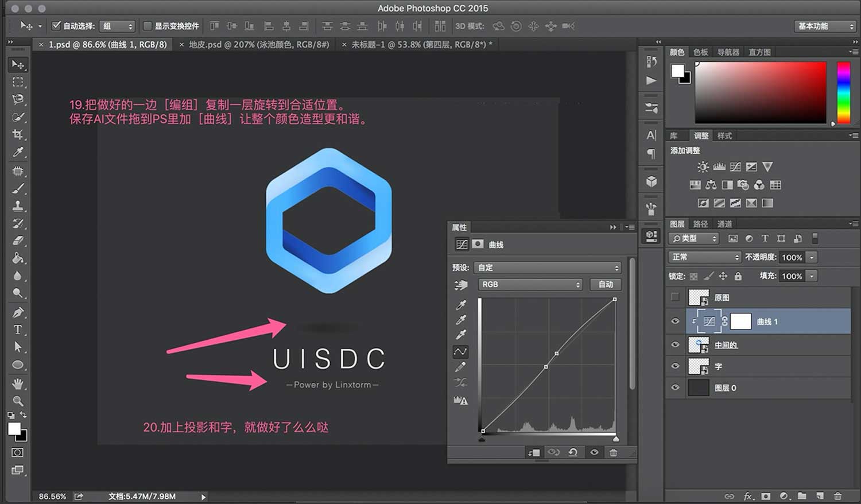Screen dimensions: 861x504
Task: Hide the 曲线 1 layer
Action: point(675,321)
